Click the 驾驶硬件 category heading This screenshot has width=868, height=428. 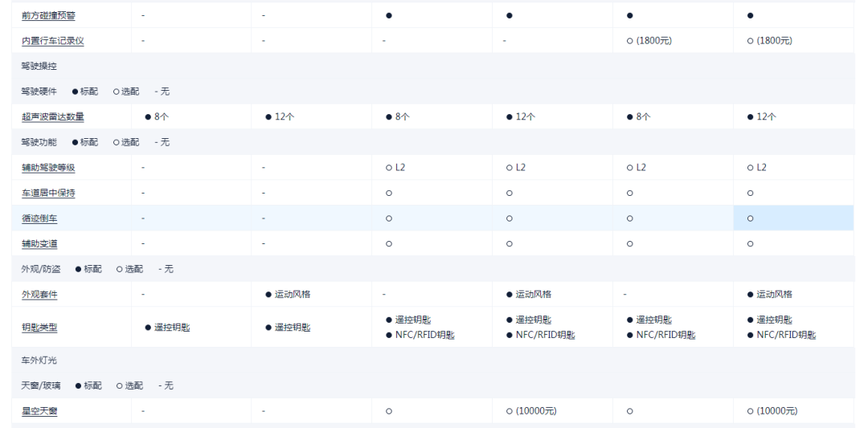click(39, 92)
